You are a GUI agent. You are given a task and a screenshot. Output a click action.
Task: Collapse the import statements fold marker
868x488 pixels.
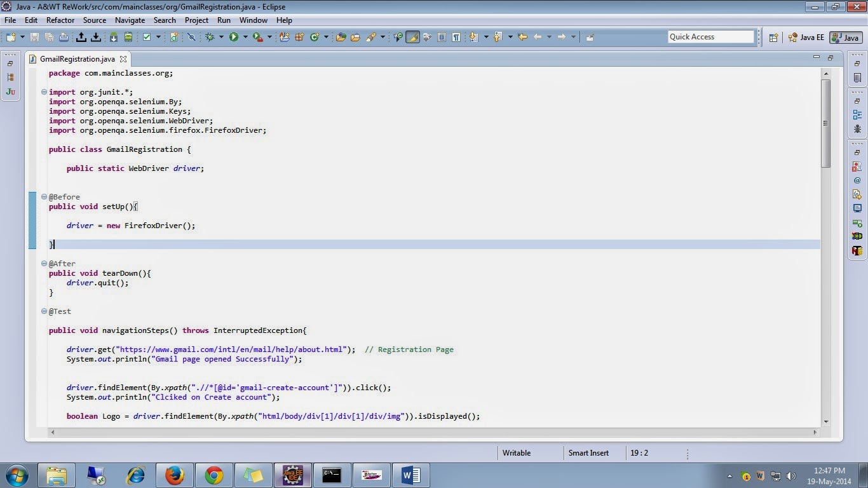(44, 92)
